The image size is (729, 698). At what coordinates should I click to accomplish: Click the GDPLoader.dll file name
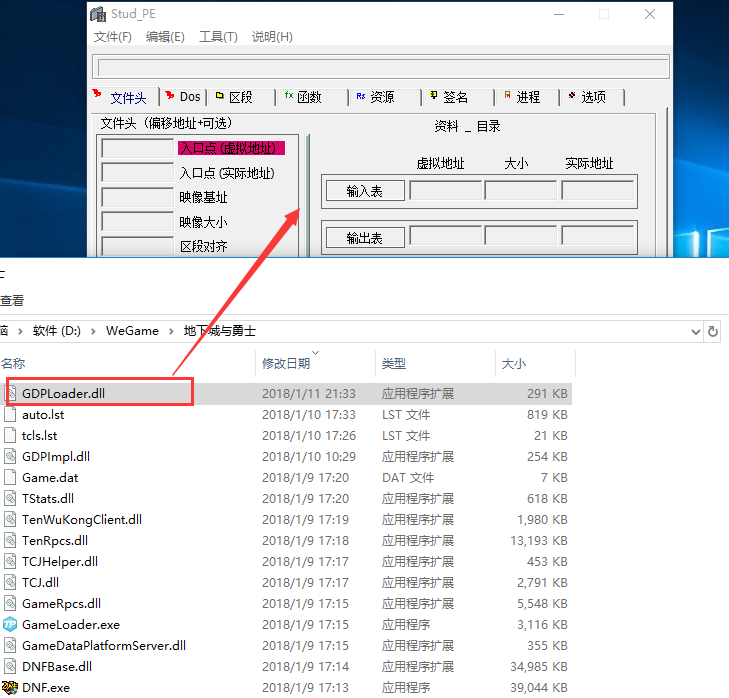64,393
